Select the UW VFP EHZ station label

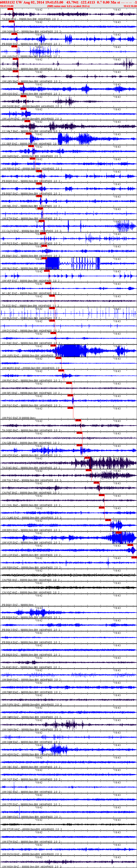click(31, 281)
